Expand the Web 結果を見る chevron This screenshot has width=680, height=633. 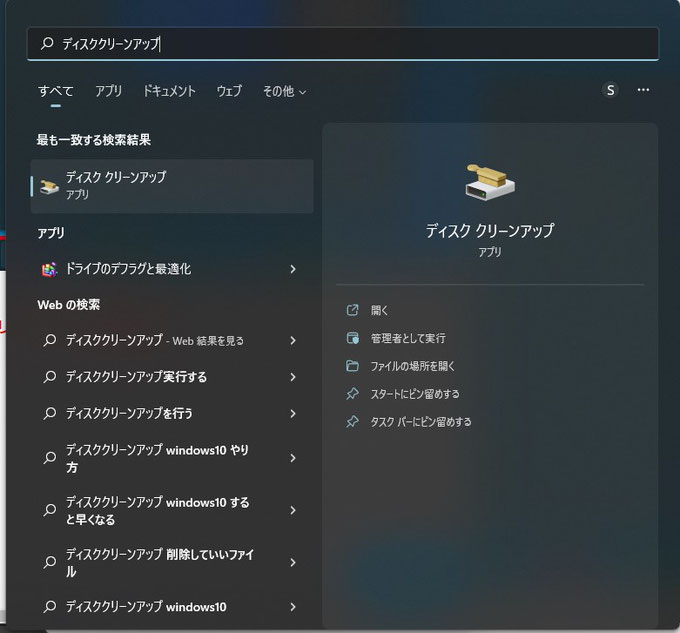point(293,341)
